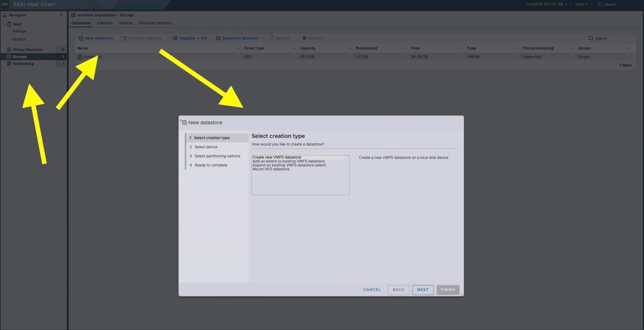Image resolution: width=644 pixels, height=330 pixels.
Task: Click the Increase capacity icon
Action: pyautogui.click(x=123, y=38)
